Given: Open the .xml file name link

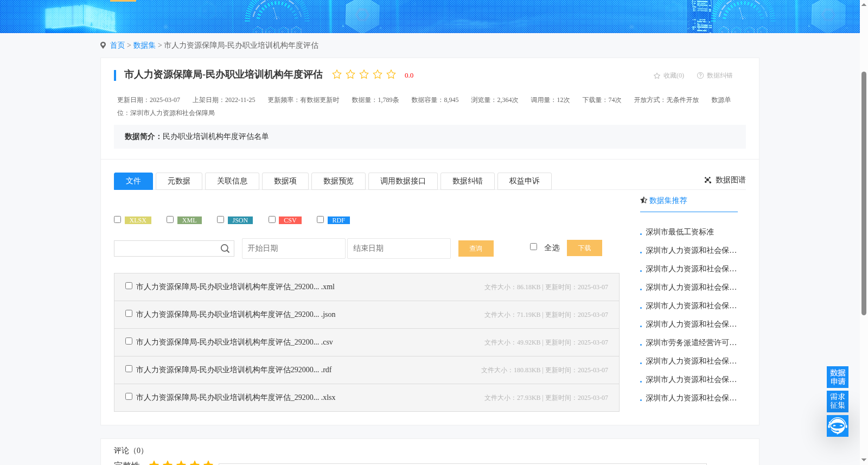Looking at the screenshot, I should click(235, 287).
